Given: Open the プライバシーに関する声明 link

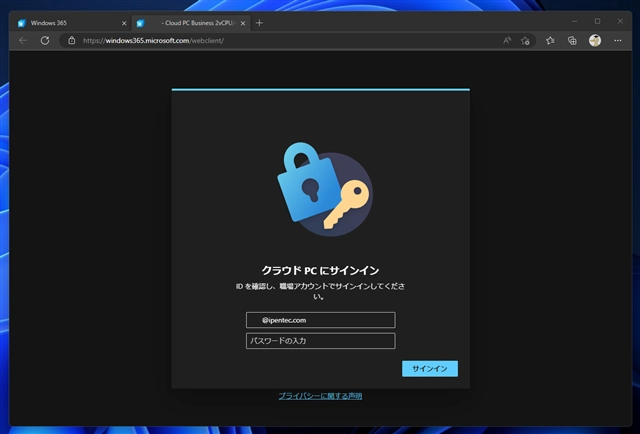Looking at the screenshot, I should (320, 396).
